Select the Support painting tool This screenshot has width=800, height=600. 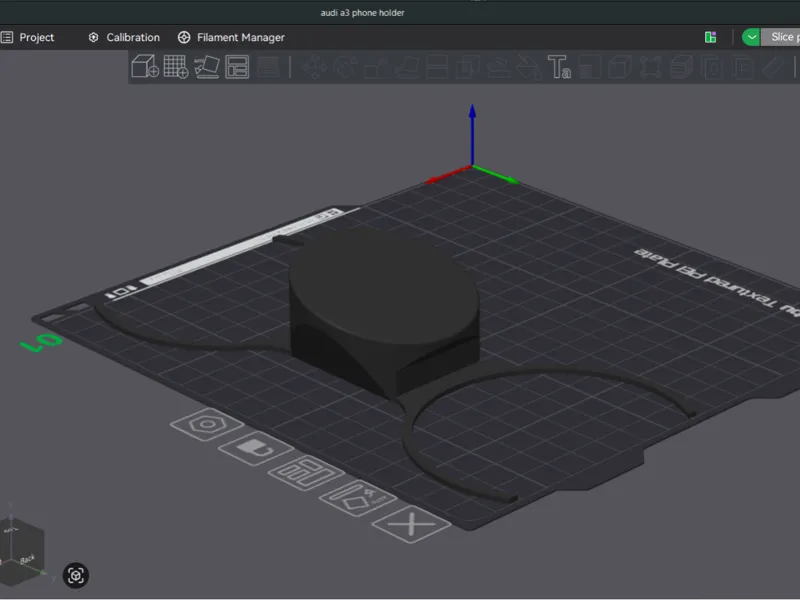point(498,66)
